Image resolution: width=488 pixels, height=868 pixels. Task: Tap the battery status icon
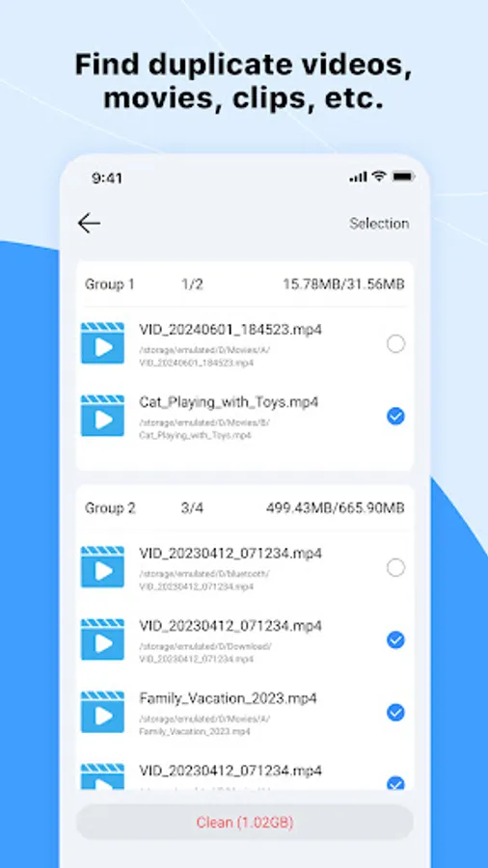coord(403,177)
